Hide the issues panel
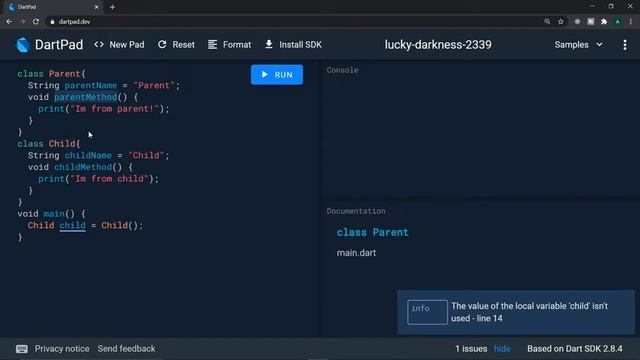The image size is (640, 360). point(502,349)
